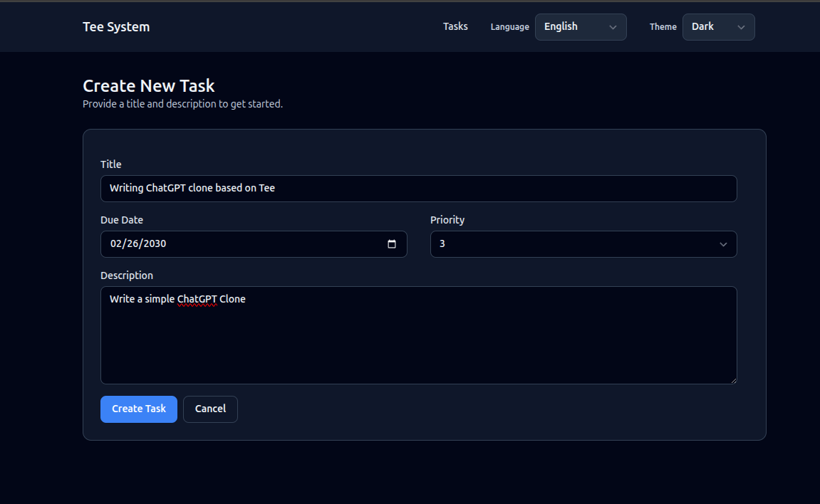This screenshot has width=820, height=504.
Task: Open the Language selector dropdown
Action: point(581,26)
